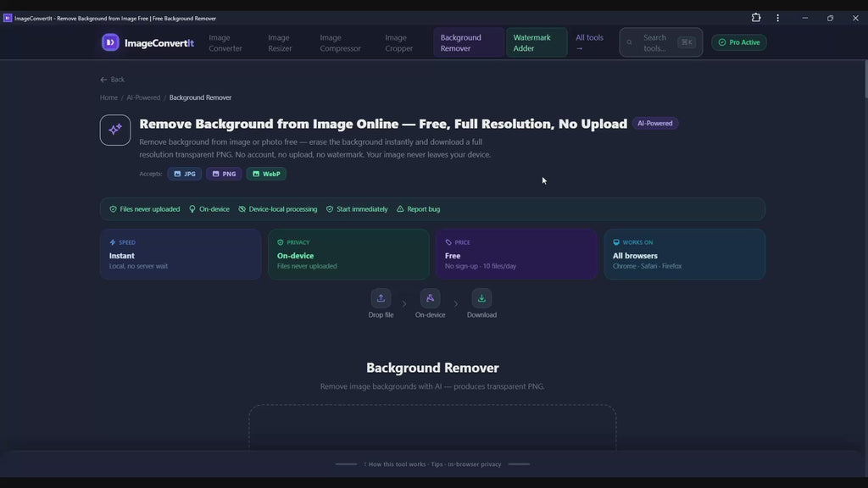Open the Image Compressor nav item

340,42
